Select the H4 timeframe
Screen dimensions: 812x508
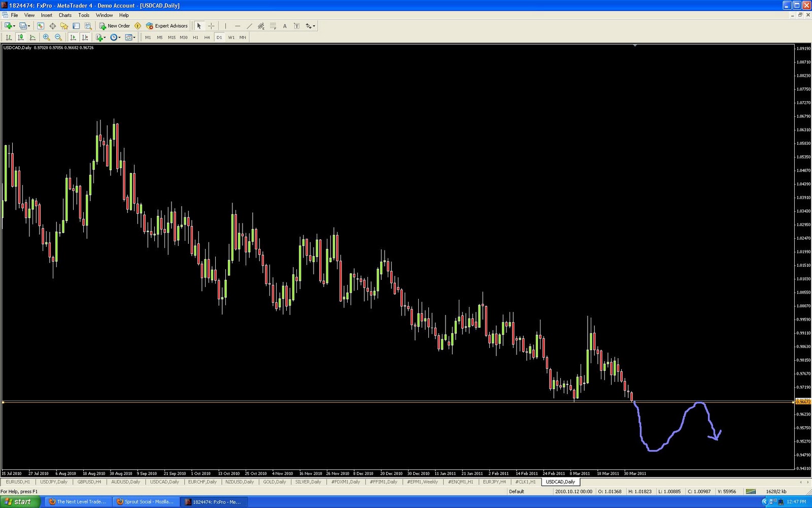(x=207, y=38)
